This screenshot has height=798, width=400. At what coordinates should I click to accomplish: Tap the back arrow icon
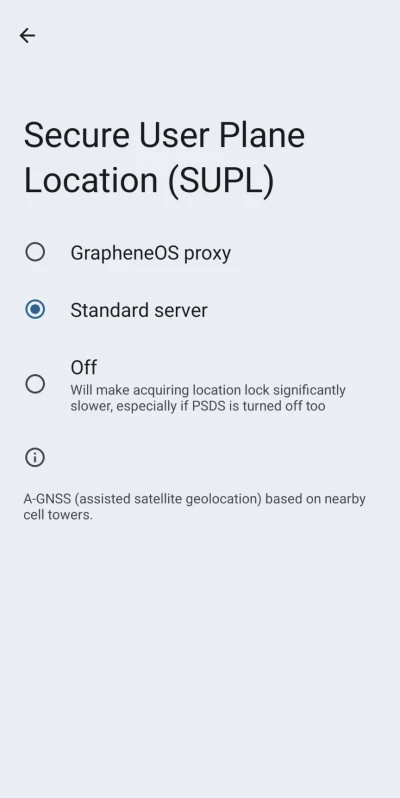tap(27, 35)
